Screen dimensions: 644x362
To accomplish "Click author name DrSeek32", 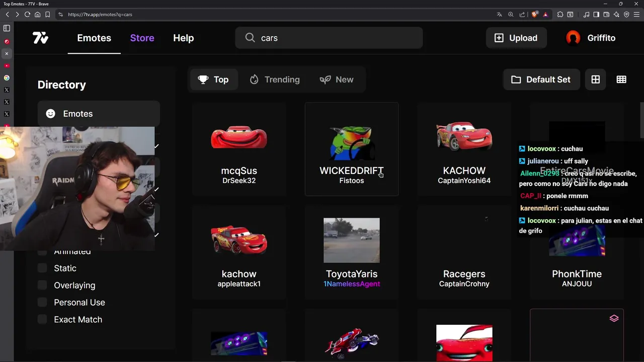I will [239, 180].
